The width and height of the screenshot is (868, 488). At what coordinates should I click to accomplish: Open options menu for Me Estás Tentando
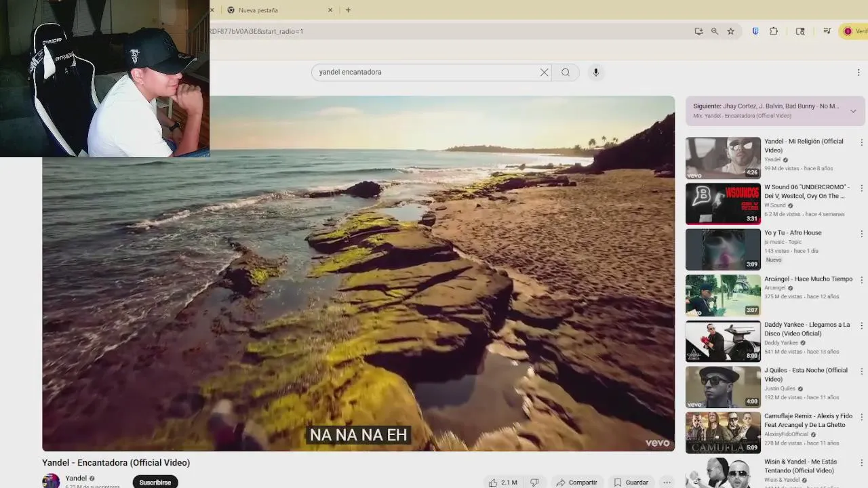click(x=862, y=463)
